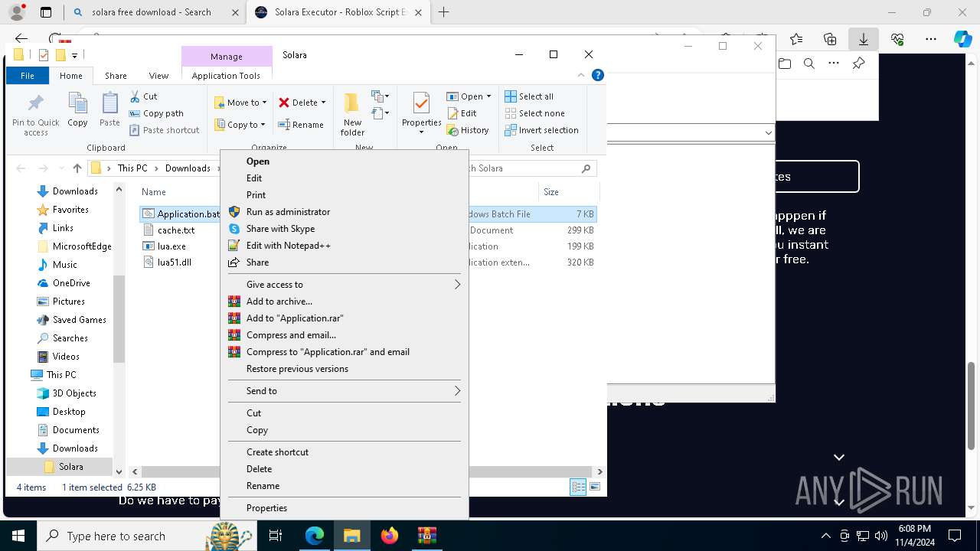Image resolution: width=980 pixels, height=551 pixels.
Task: Click Select all in ribbon
Action: (x=529, y=96)
